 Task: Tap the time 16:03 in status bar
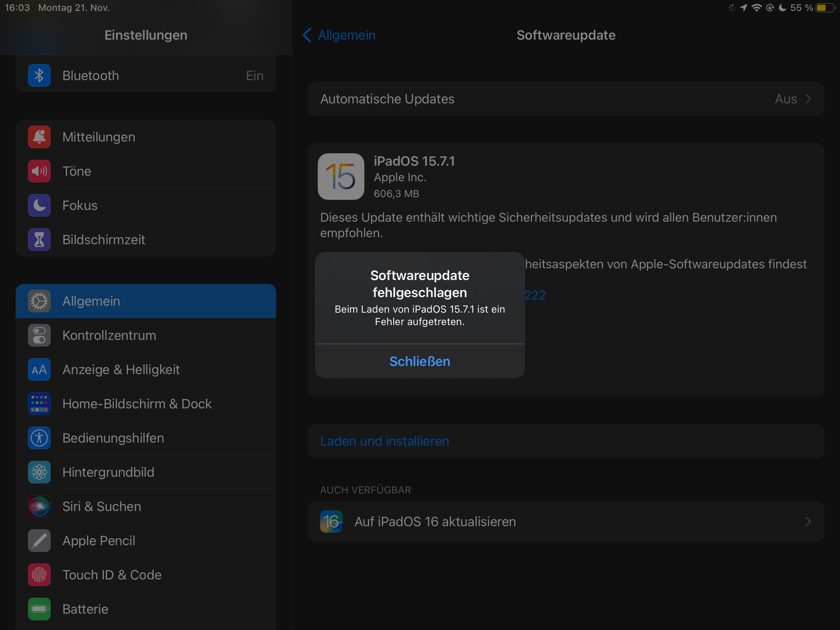(x=17, y=8)
